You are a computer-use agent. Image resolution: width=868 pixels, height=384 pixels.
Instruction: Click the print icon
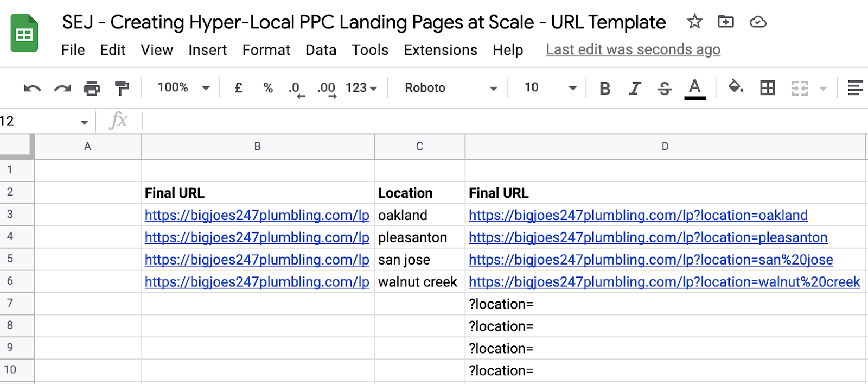[92, 88]
